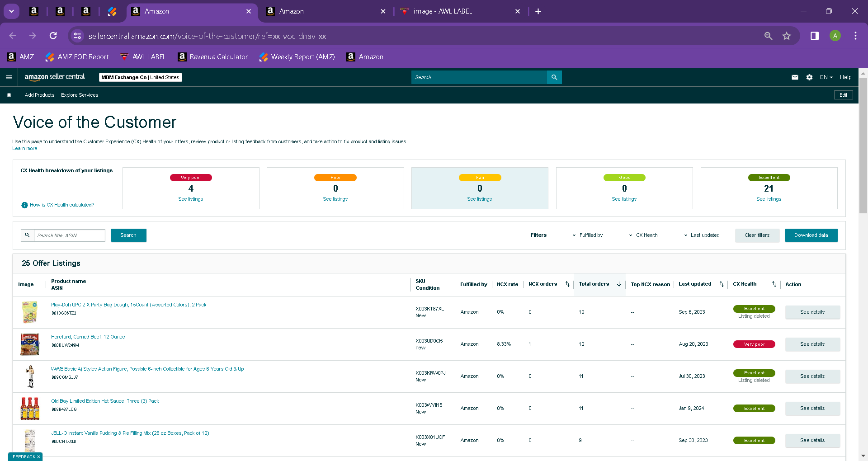Image resolution: width=868 pixels, height=461 pixels.
Task: Click the yellow Fair badge in CX breakdown
Action: [480, 178]
